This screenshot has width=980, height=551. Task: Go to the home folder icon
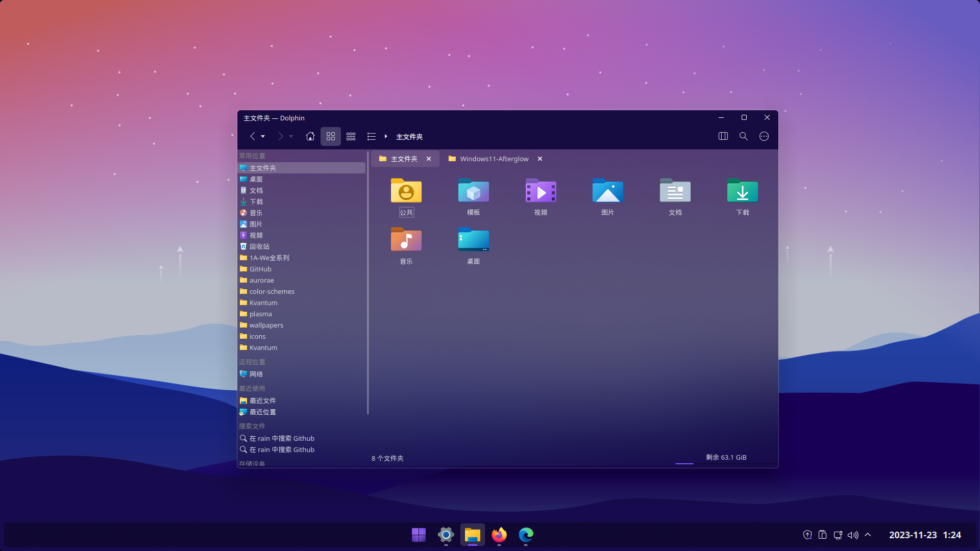(x=310, y=136)
